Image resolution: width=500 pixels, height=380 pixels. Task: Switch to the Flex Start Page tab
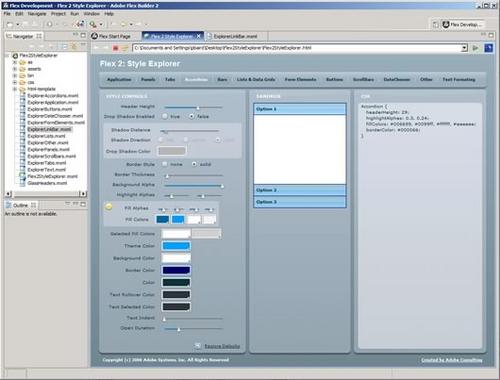coord(111,36)
